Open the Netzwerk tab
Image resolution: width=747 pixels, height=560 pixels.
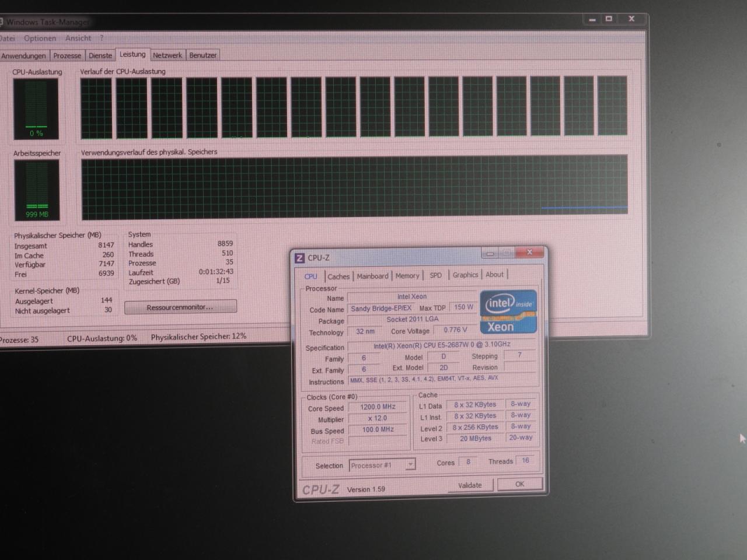[x=167, y=55]
